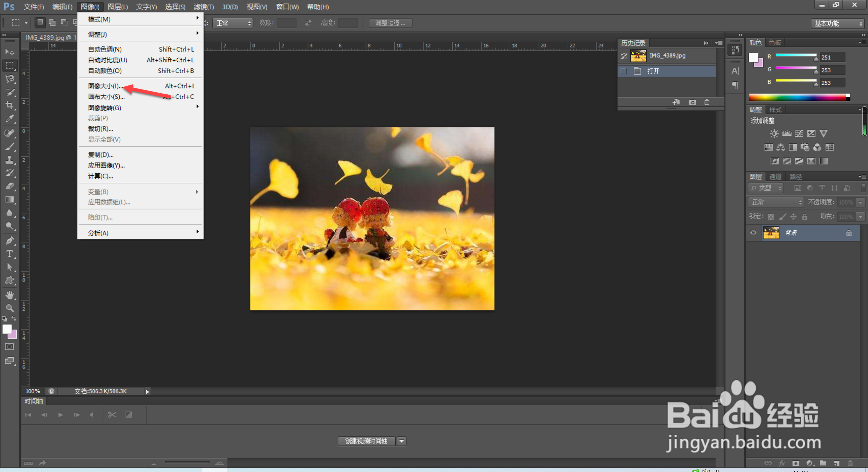Enable Add to Selection mode button
This screenshot has width=868, height=472.
coord(52,22)
